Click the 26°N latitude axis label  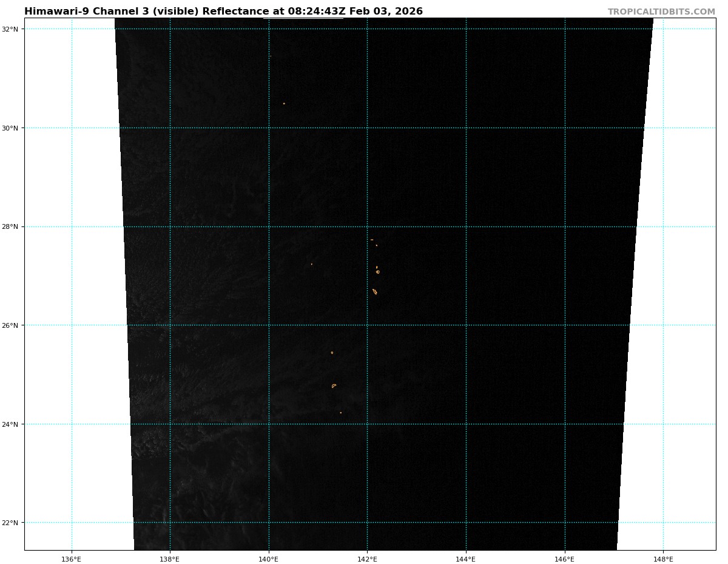coord(12,325)
